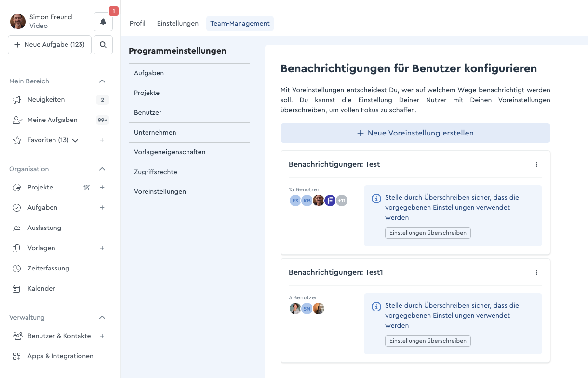Click the Auslastung chart icon
The image size is (588, 378).
pos(17,228)
